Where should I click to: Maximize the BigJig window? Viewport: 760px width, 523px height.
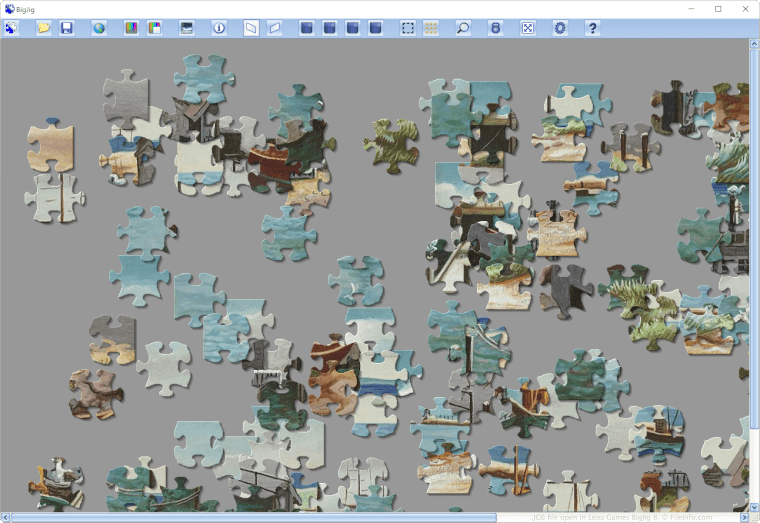pyautogui.click(x=717, y=8)
